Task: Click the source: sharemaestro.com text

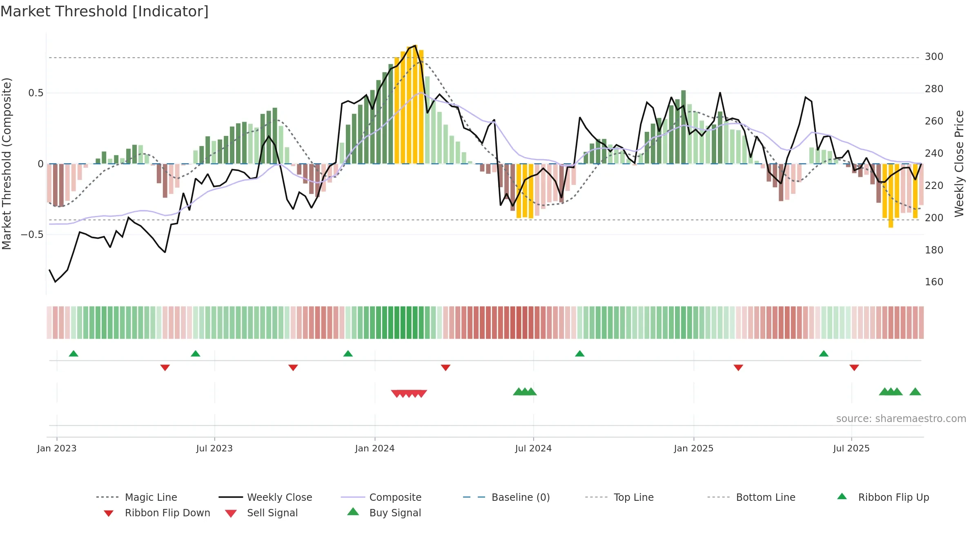Action: [901, 419]
